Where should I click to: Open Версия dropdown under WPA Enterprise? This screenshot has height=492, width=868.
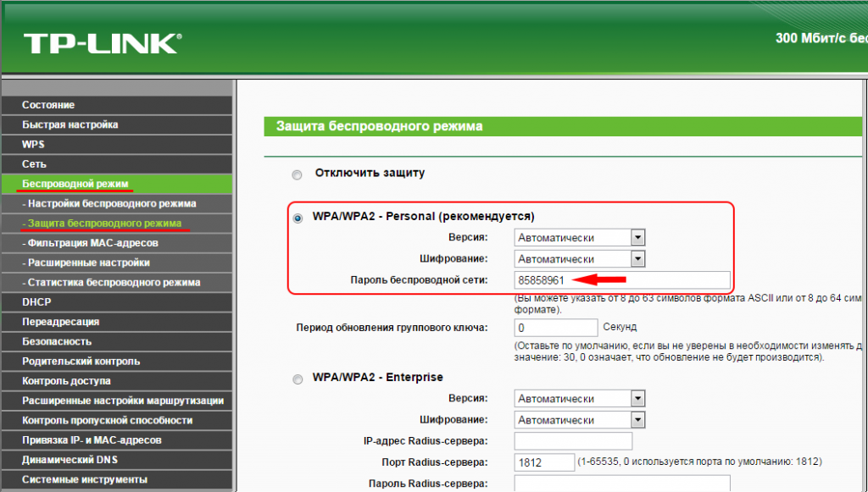point(580,399)
